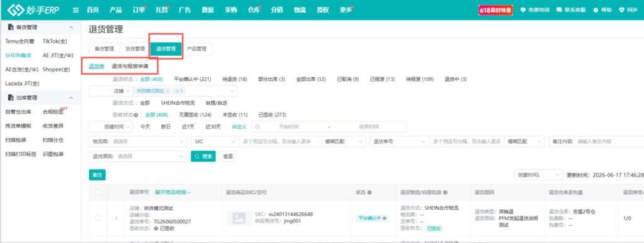Open the 仓库 top menu
Viewport: 644px width, 243px height.
[254, 10]
